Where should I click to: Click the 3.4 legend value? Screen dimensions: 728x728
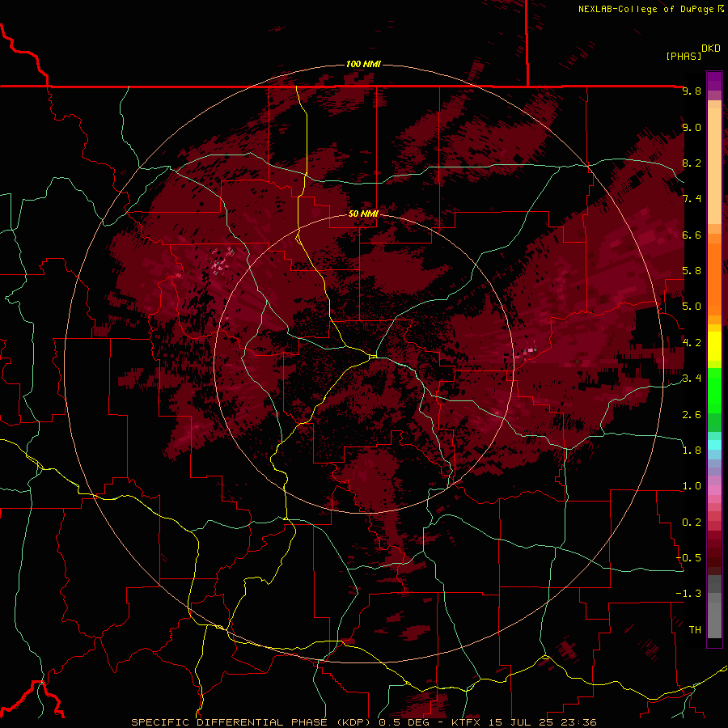pyautogui.click(x=692, y=379)
